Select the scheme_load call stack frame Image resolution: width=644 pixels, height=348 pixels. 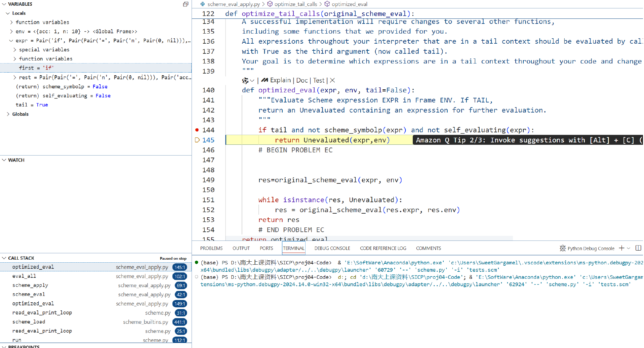tap(29, 322)
